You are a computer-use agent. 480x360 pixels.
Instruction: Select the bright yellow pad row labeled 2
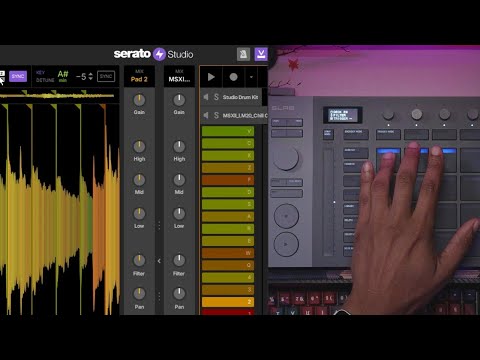(228, 302)
